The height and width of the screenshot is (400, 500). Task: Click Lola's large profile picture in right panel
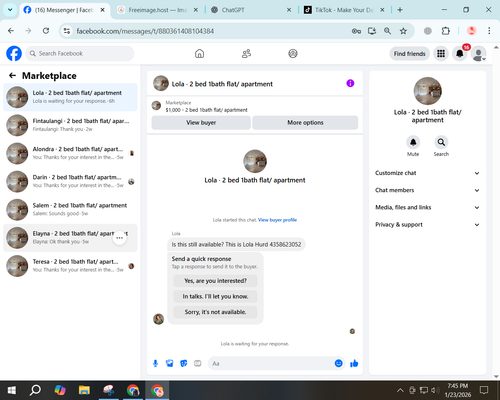(x=427, y=91)
